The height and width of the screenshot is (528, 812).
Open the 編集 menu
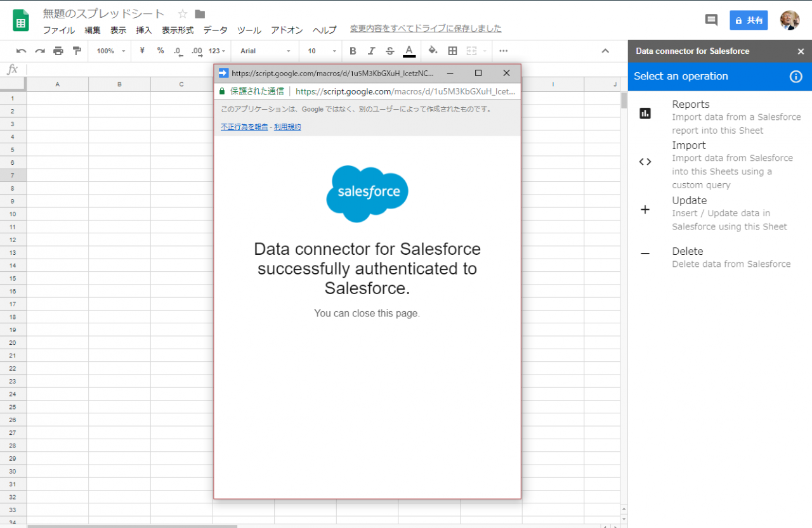(93, 30)
